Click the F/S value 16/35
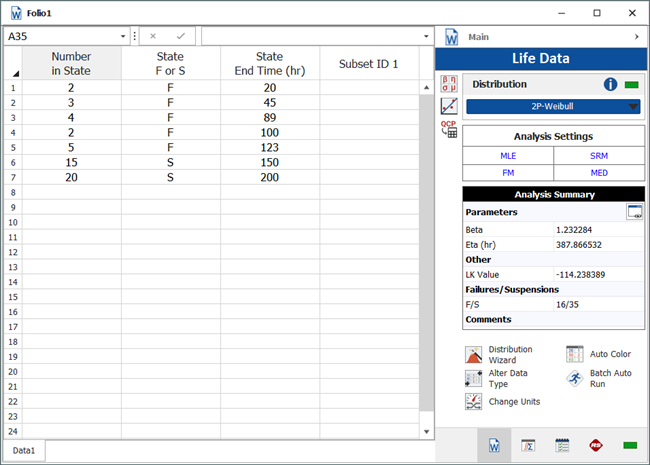Viewport: 650px width, 465px height. tap(567, 304)
